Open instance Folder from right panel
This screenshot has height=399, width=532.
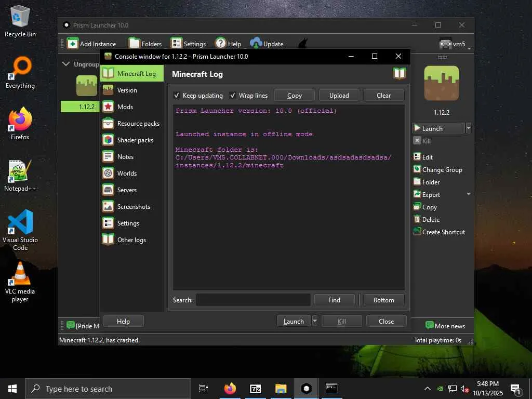(x=427, y=182)
